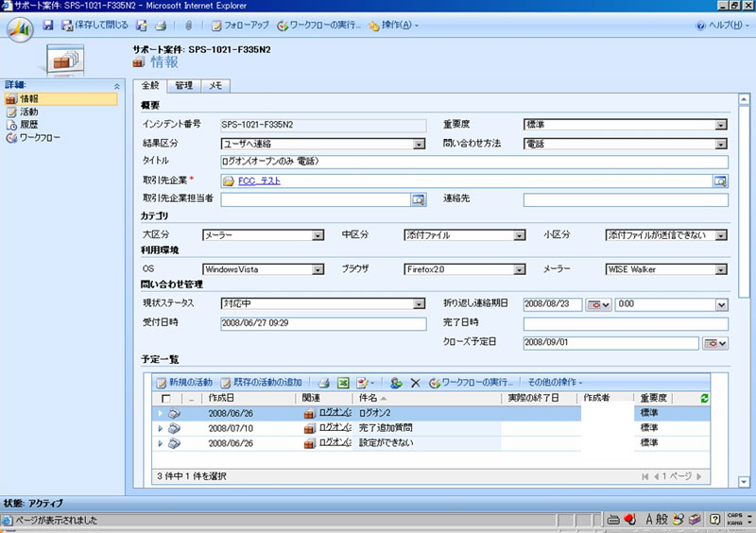Click the 受付日時 date field
The width and height of the screenshot is (756, 533).
click(323, 323)
